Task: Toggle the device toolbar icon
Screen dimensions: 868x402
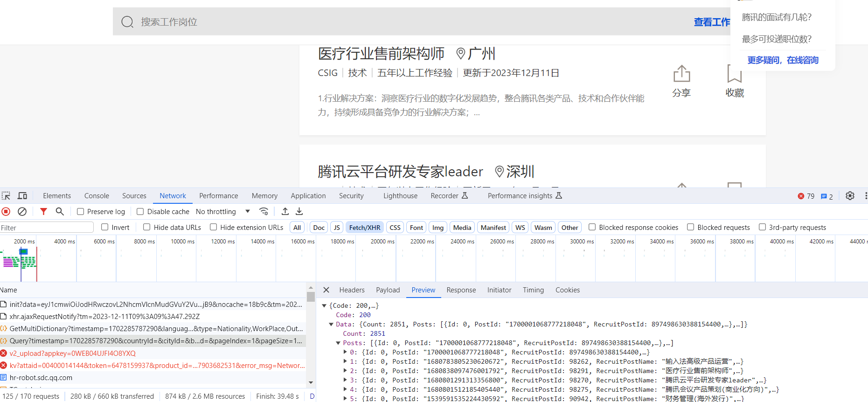Action: pos(22,196)
